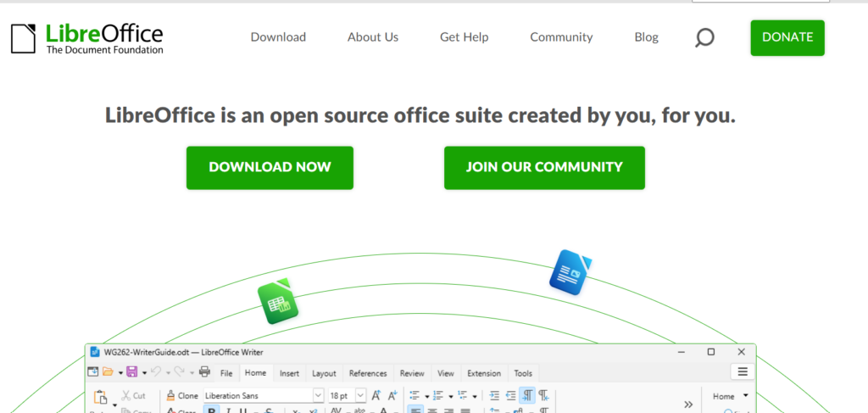The width and height of the screenshot is (868, 413).
Task: Switch to the View tab
Action: (x=446, y=373)
